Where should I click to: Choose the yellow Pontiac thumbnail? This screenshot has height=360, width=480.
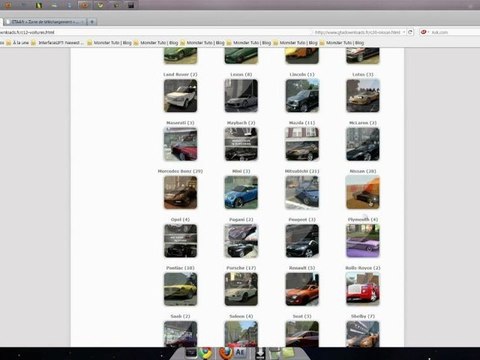pyautogui.click(x=180, y=289)
